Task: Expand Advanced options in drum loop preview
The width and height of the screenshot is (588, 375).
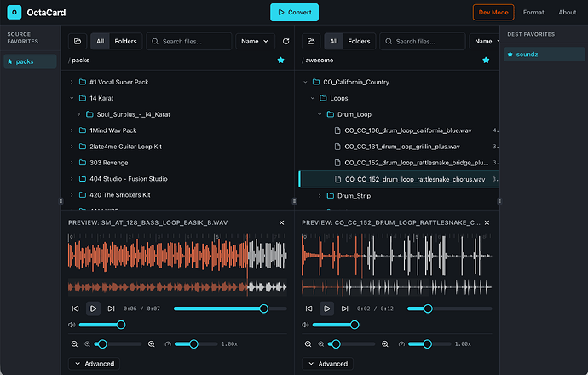Action: tap(327, 364)
